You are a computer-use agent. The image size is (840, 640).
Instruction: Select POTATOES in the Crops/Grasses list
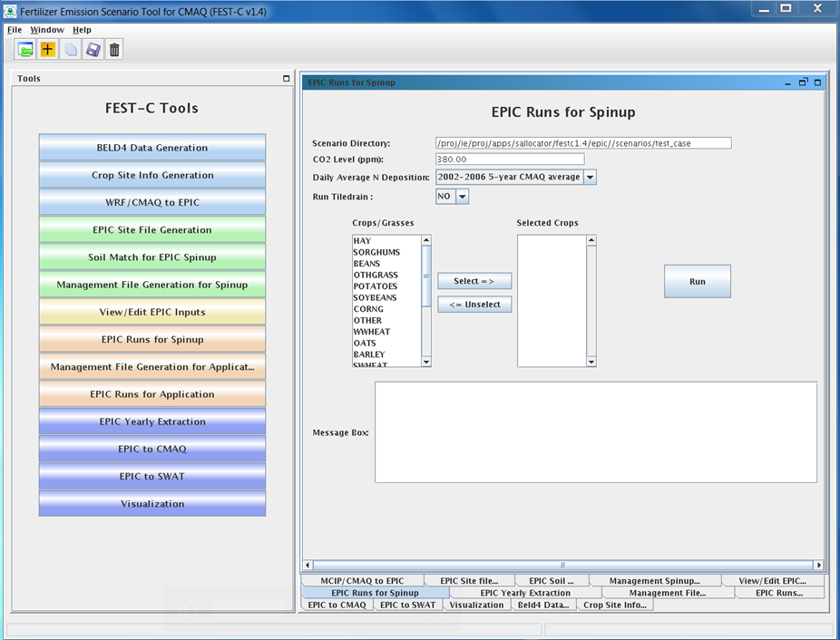pos(386,286)
